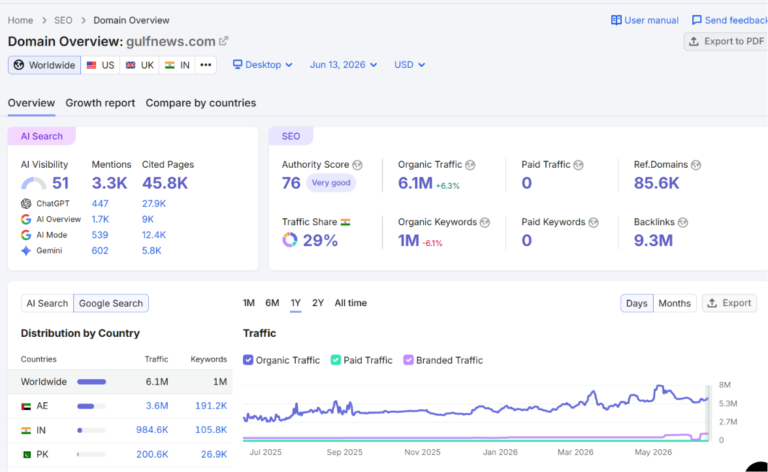Select the 1M time range
Image resolution: width=768 pixels, height=472 pixels.
[249, 303]
